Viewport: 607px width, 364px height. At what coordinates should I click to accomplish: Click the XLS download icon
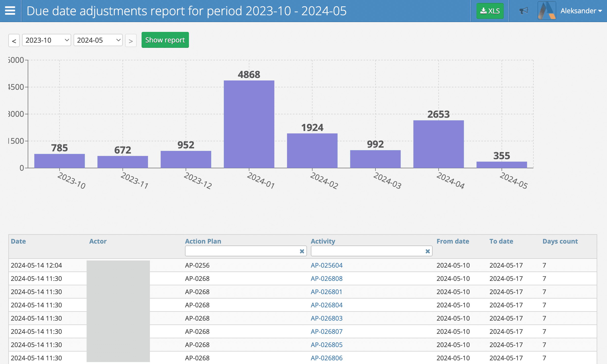(x=488, y=10)
